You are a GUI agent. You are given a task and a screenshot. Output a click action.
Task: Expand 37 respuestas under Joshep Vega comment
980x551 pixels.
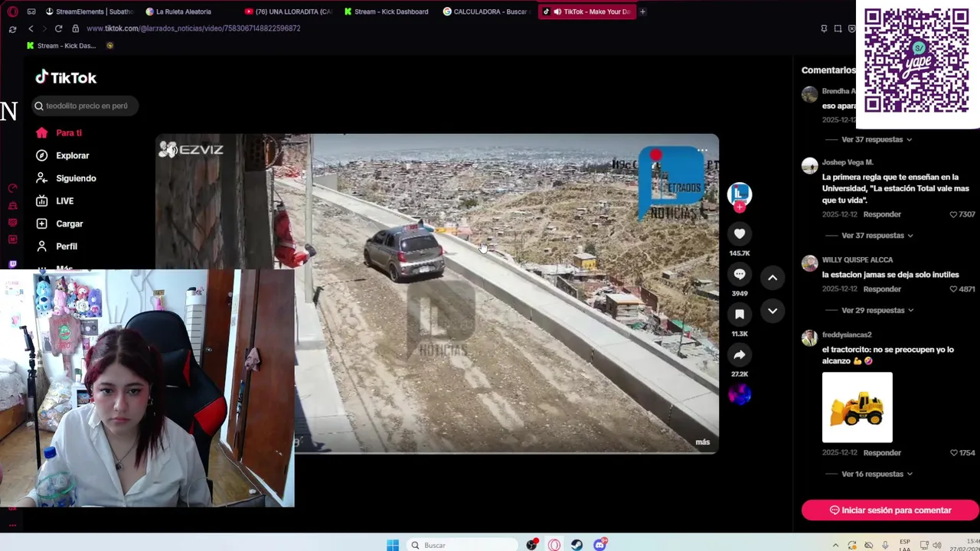click(x=877, y=236)
